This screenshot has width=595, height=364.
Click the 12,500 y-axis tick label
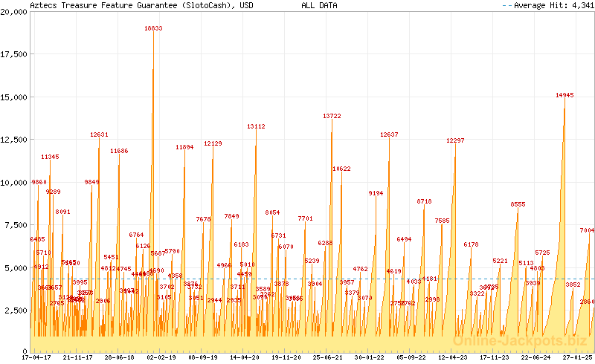click(x=14, y=140)
